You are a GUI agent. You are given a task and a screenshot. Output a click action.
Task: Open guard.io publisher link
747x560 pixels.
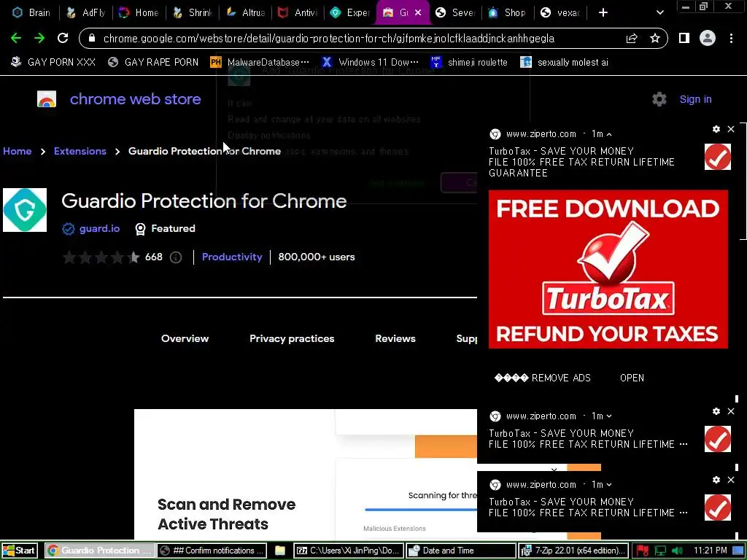point(99,228)
